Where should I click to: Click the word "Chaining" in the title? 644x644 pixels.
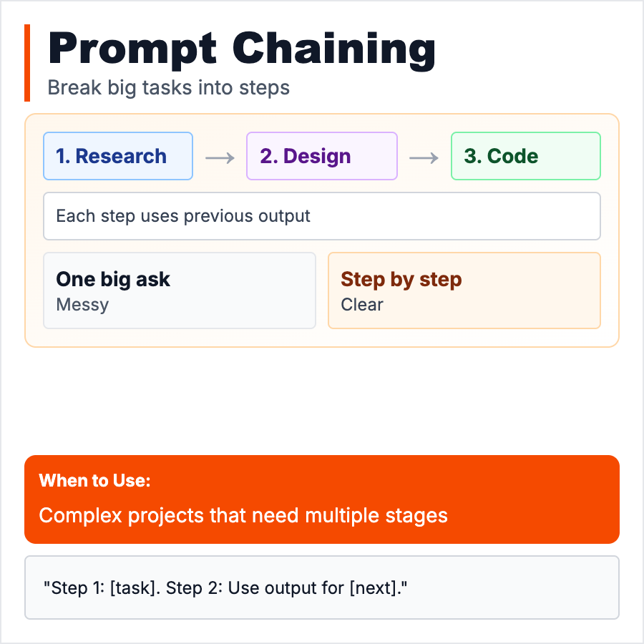[x=334, y=50]
